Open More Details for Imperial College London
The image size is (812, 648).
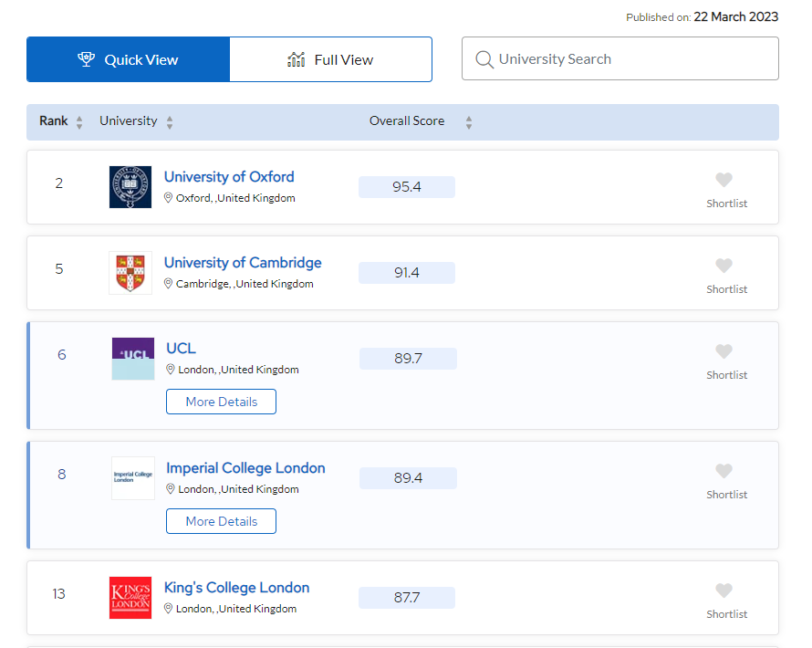coord(221,521)
